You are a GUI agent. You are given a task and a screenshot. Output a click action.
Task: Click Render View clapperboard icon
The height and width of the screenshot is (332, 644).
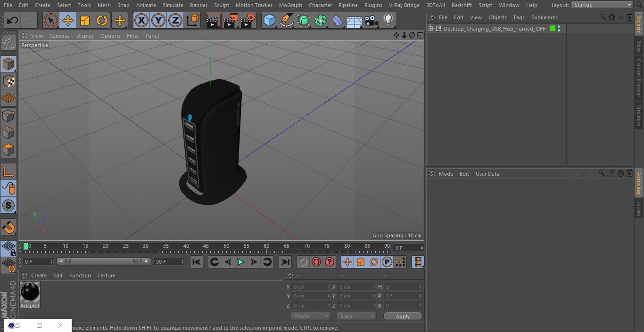[x=214, y=21]
